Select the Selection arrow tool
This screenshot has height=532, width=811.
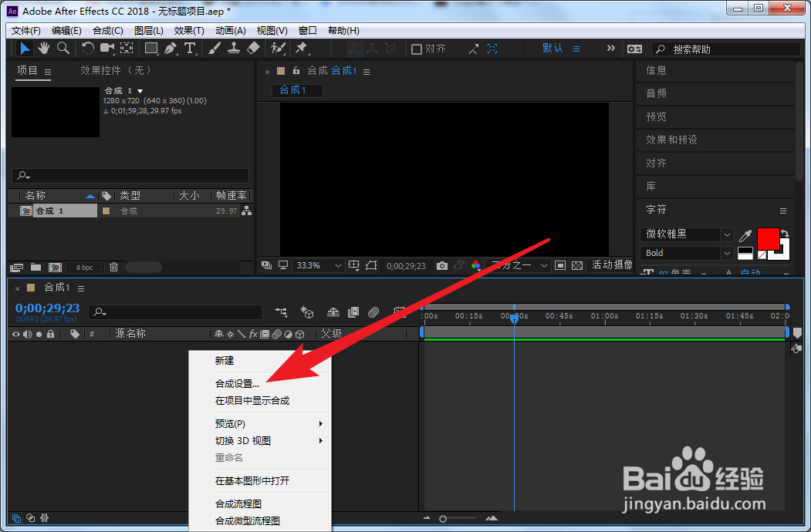pyautogui.click(x=25, y=49)
